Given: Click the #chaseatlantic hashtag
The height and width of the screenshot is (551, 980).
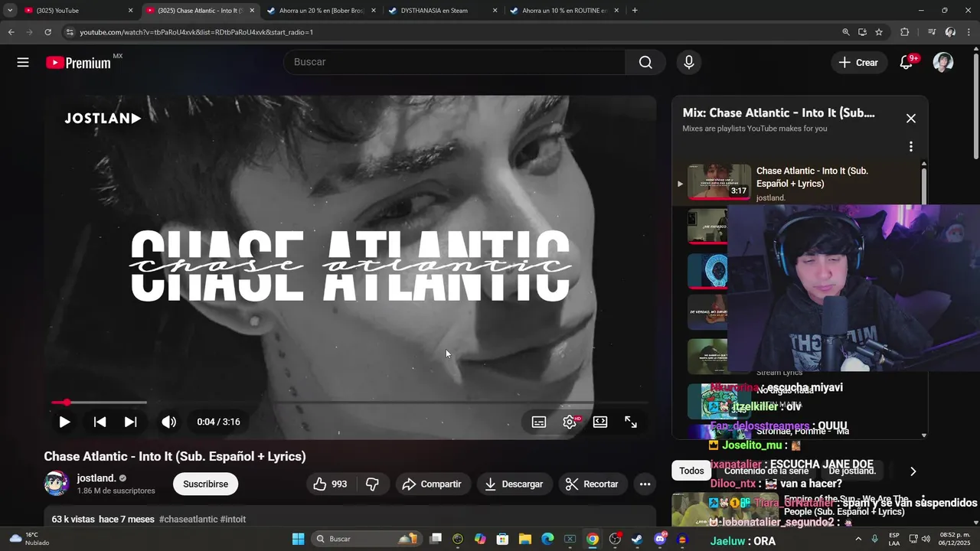Looking at the screenshot, I should [188, 519].
